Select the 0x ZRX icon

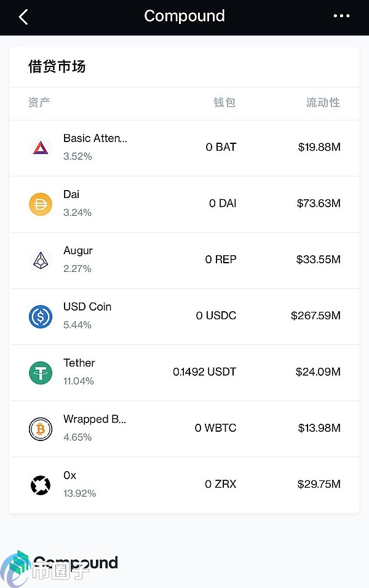click(41, 485)
